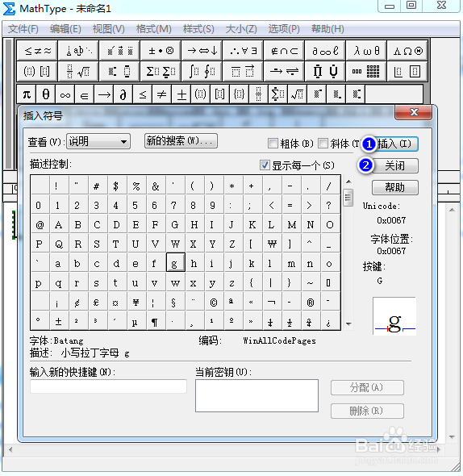Open the 格式(M) menu
Image resolution: width=463 pixels, height=476 pixels.
(153, 29)
